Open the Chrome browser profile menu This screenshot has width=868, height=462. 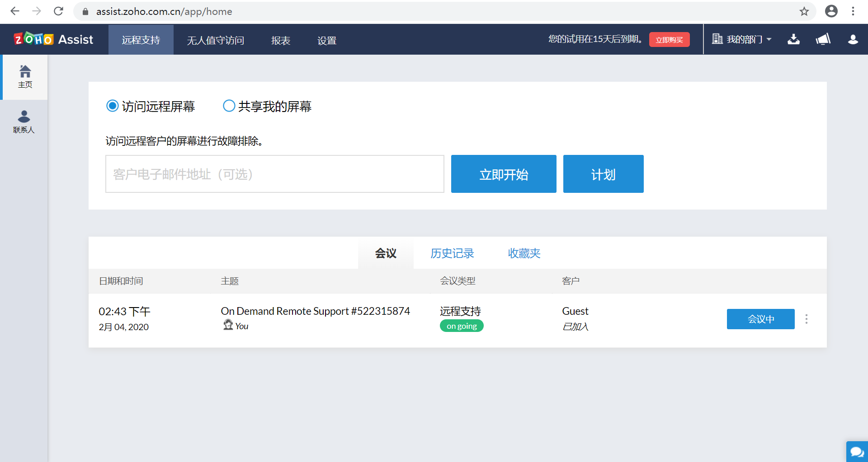point(831,11)
